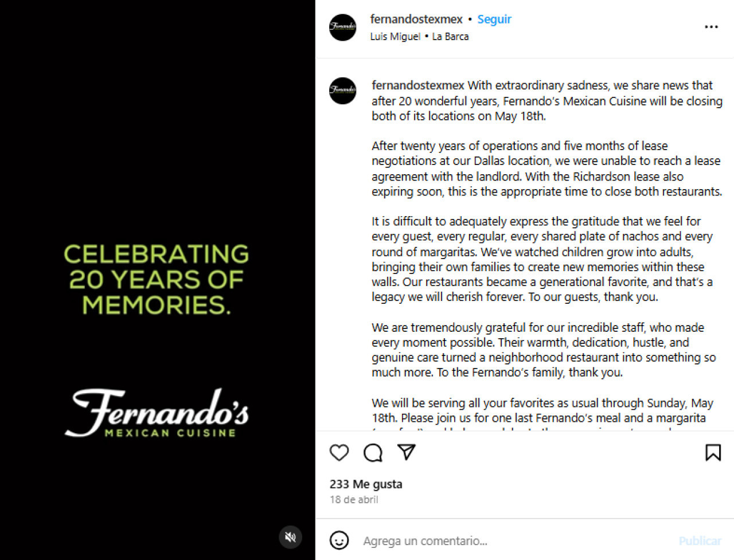Viewport: 734px width, 560px height.
Task: Open the La Barca song link
Action: coord(450,36)
